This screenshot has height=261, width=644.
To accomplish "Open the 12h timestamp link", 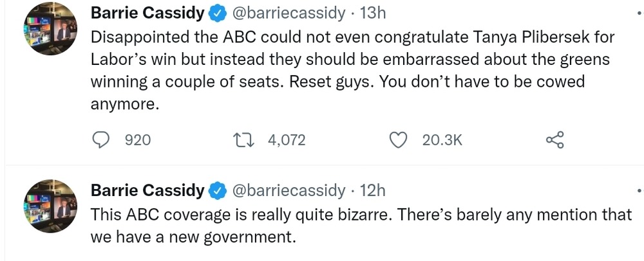I will tap(372, 191).
